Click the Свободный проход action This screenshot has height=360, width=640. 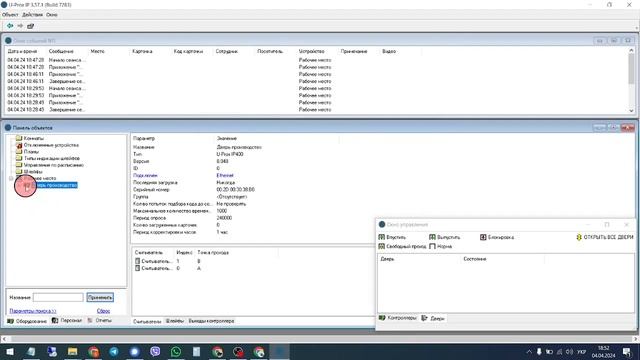click(x=402, y=247)
